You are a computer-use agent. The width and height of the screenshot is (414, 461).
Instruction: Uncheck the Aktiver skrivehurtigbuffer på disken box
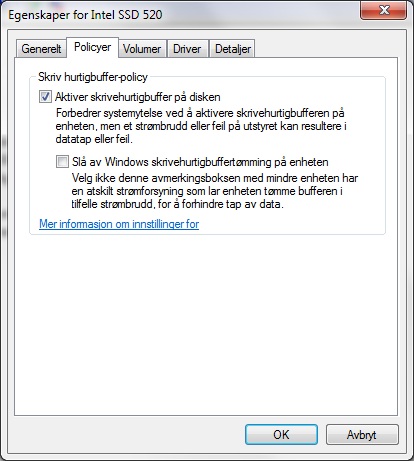45,97
